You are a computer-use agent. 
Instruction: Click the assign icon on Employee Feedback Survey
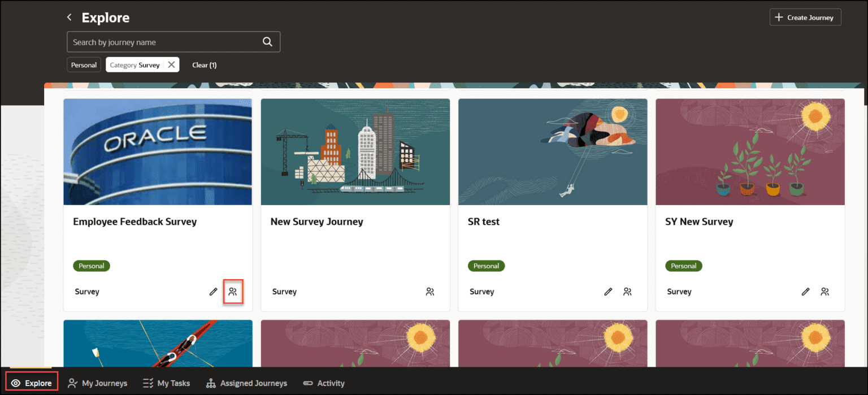click(233, 292)
